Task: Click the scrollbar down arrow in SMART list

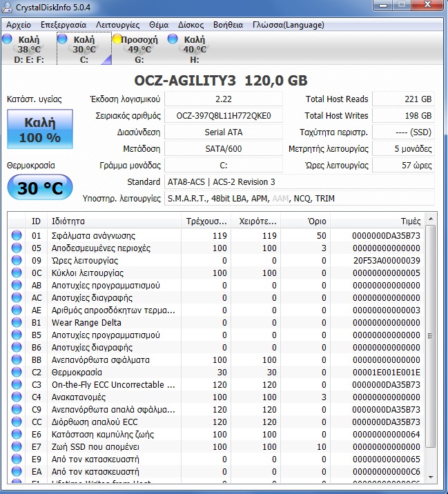Action: tap(431, 477)
